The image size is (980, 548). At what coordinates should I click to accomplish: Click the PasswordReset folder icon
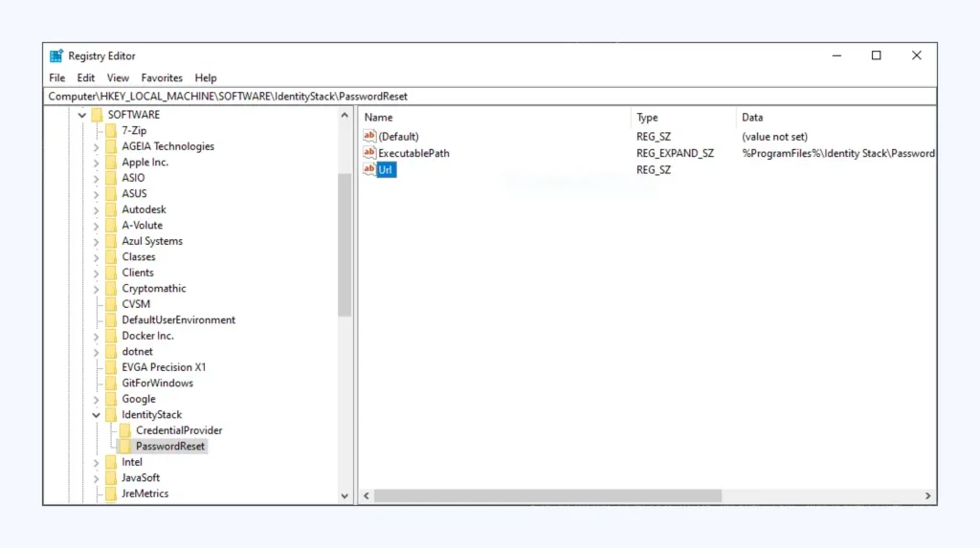coord(124,447)
